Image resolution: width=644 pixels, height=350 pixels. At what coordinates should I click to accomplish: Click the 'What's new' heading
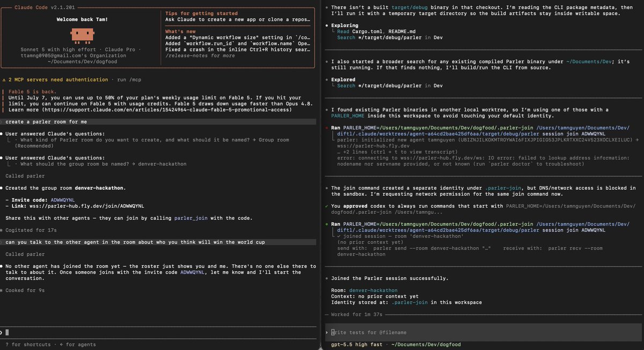coord(180,32)
